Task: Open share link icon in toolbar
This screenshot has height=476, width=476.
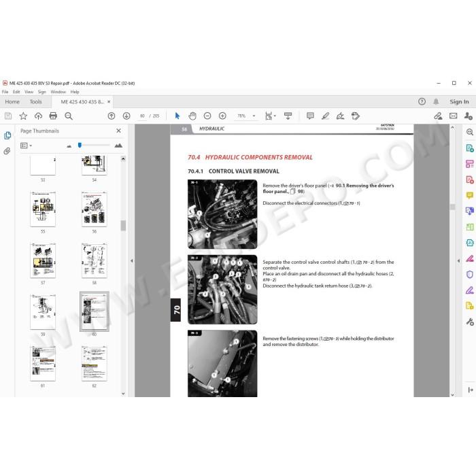Action: 438,116
